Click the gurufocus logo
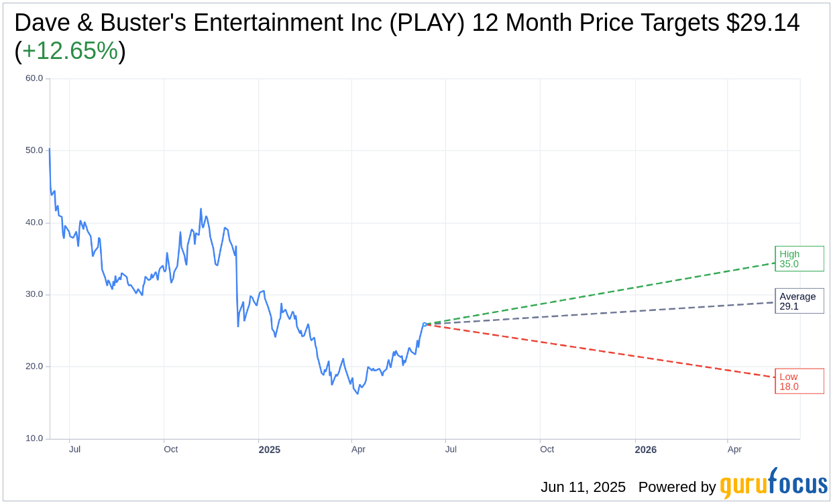Image resolution: width=833 pixels, height=504 pixels. click(x=773, y=484)
